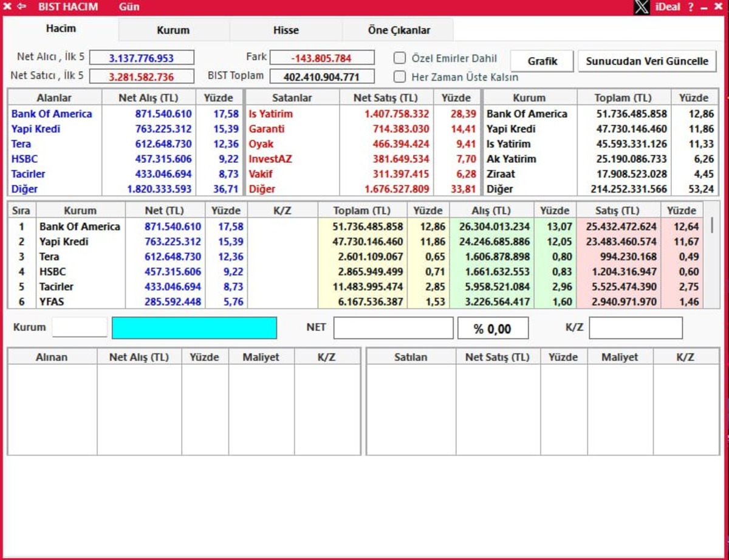Select red Is Yatirim in the Satanlar list
The image size is (729, 560).
click(271, 114)
